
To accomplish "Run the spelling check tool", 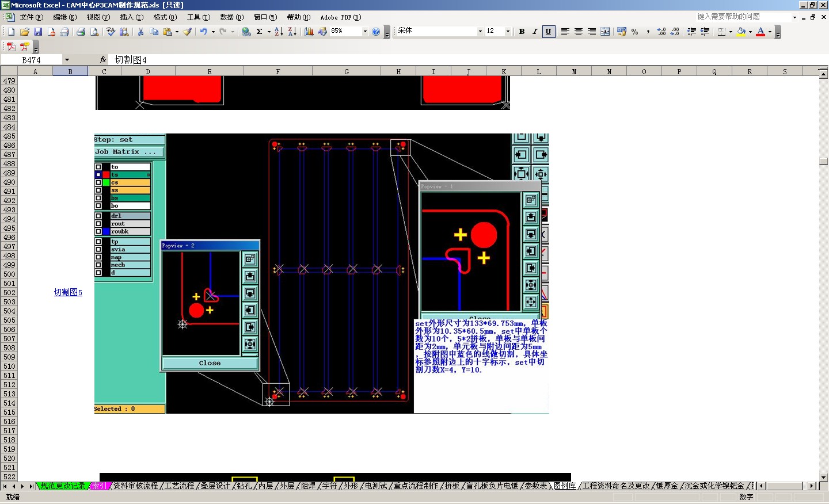I will tap(111, 32).
